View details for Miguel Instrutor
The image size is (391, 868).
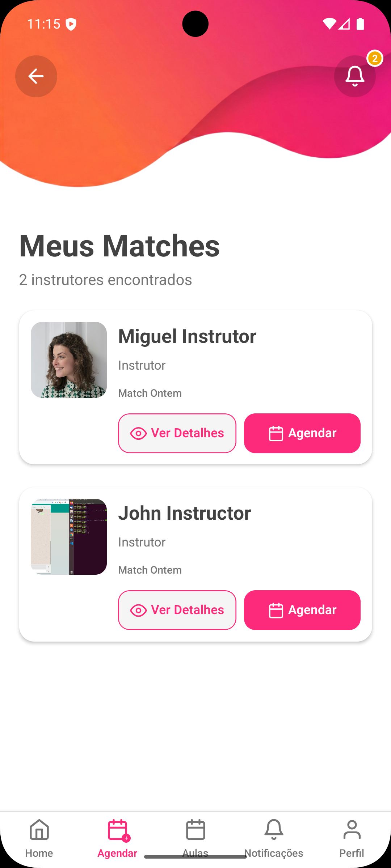point(177,433)
